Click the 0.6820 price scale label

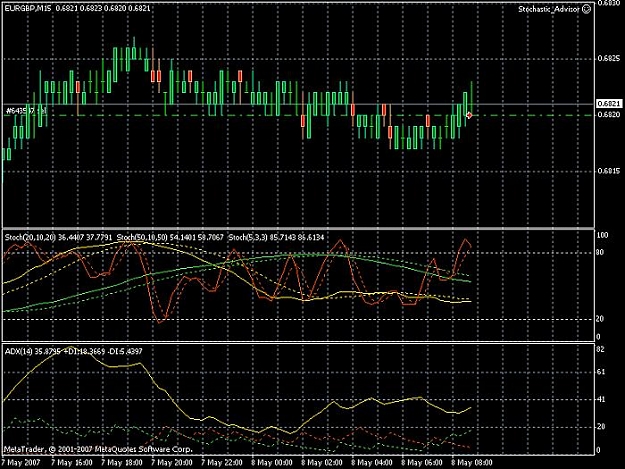(x=609, y=115)
